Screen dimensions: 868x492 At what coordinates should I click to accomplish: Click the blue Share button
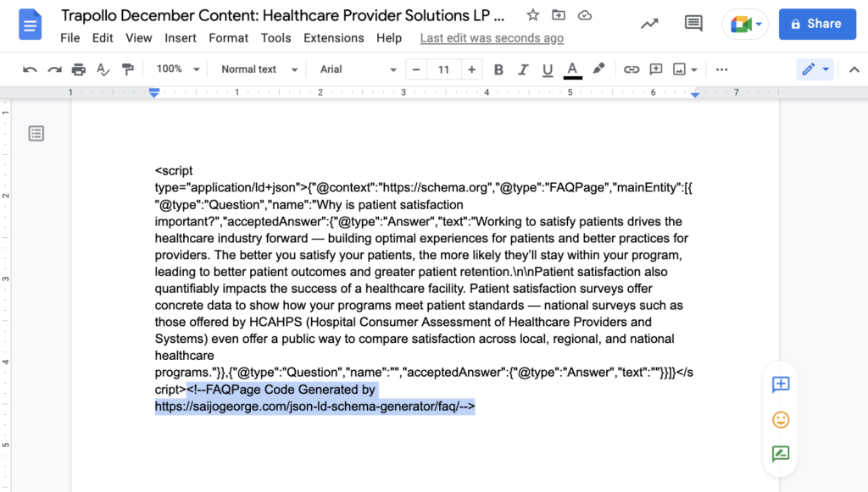[816, 24]
